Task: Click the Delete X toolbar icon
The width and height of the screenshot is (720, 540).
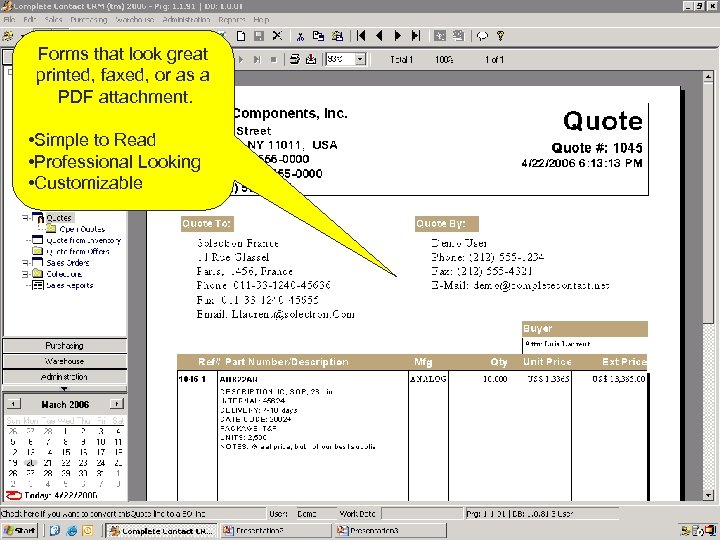Action: (277, 36)
